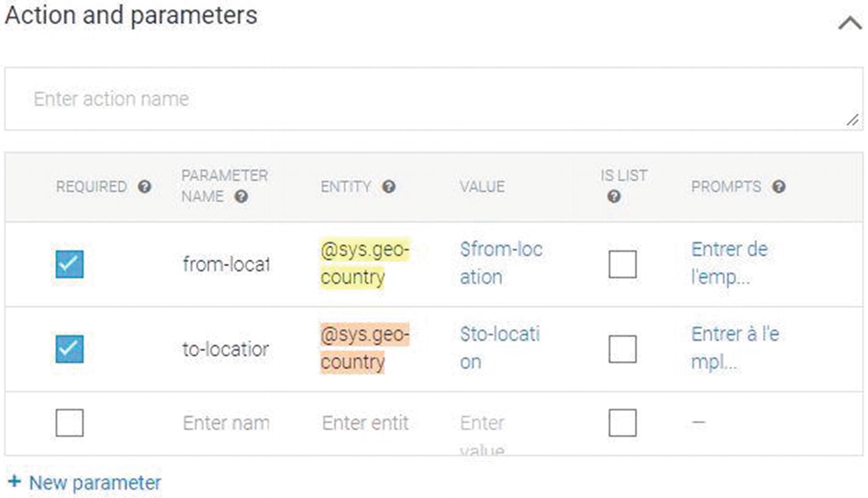
Task: Open the 'Entrer à l'empl...' prompts link
Action: 735,348
